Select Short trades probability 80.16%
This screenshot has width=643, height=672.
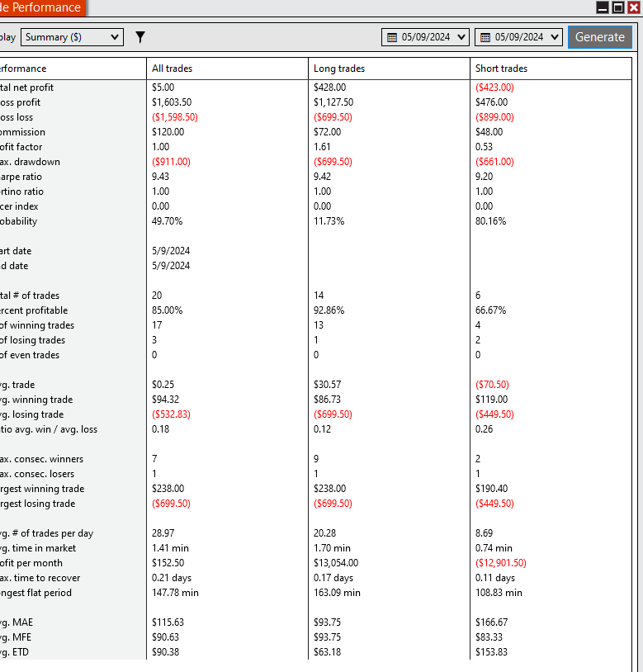click(490, 221)
